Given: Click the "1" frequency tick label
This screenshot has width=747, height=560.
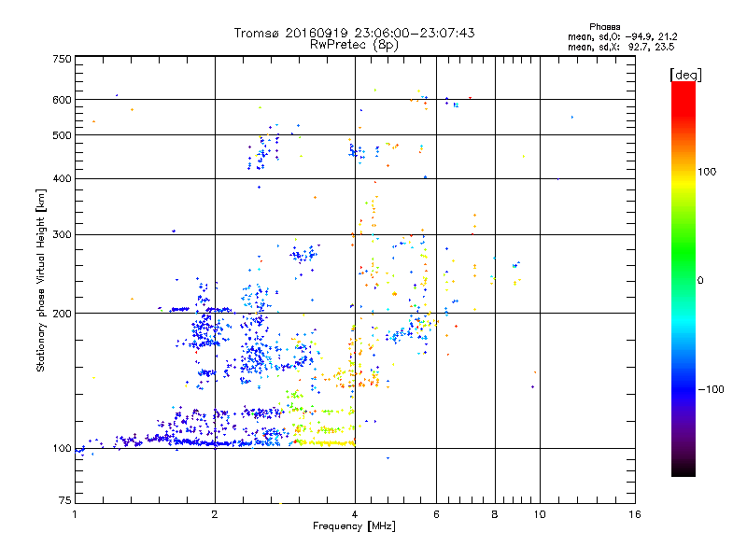Looking at the screenshot, I should tap(75, 514).
